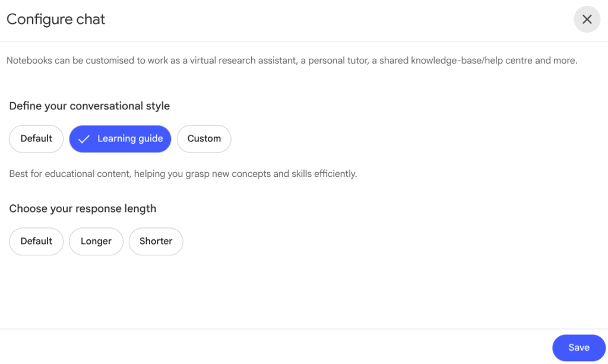Select Default conversational style
Image resolution: width=608 pixels, height=364 pixels.
pos(36,139)
